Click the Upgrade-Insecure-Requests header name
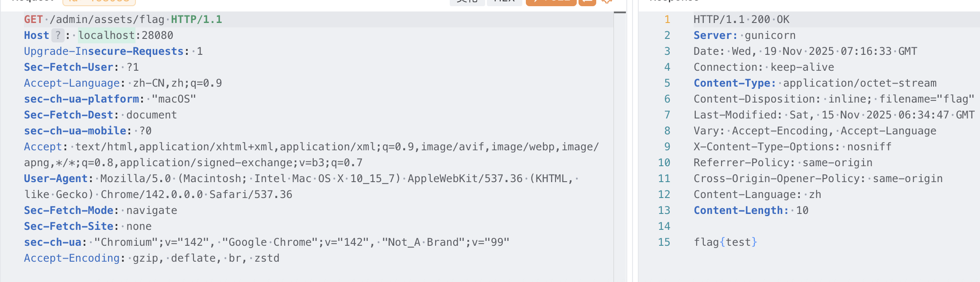Viewport: 980px width, 282px height. click(x=104, y=51)
